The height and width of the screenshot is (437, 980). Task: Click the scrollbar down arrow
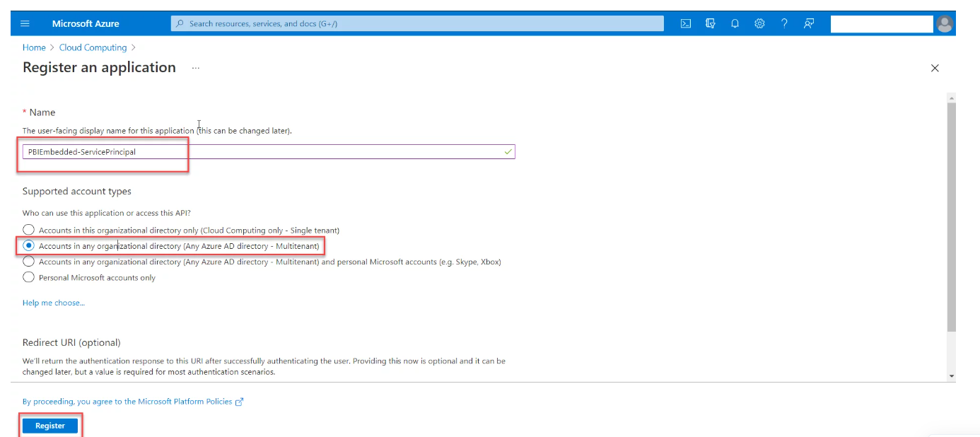coord(951,375)
